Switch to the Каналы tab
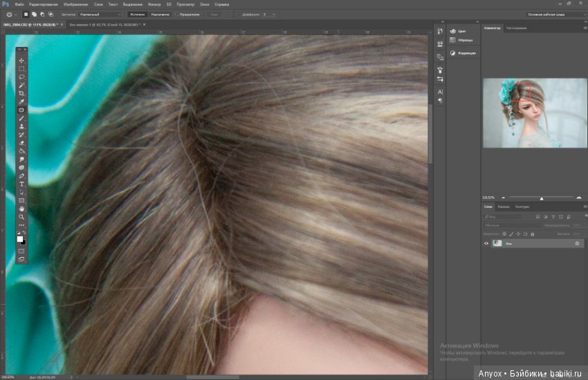The width and height of the screenshot is (588, 380). pyautogui.click(x=504, y=207)
